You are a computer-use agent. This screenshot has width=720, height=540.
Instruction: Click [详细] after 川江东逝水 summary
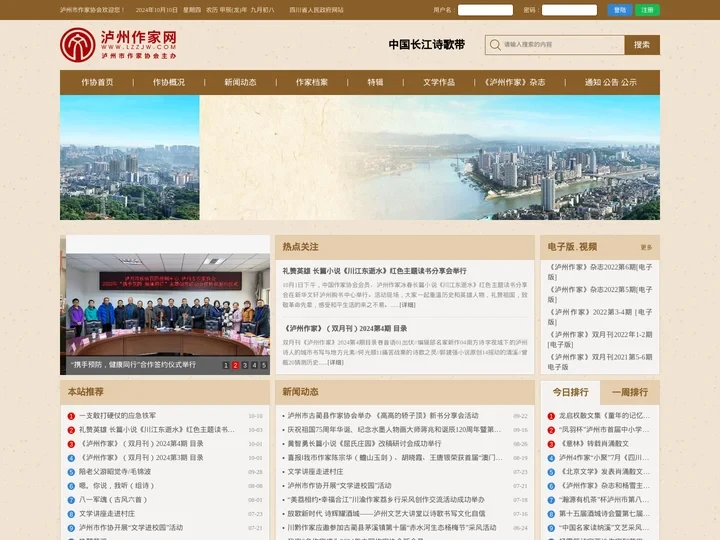407,304
